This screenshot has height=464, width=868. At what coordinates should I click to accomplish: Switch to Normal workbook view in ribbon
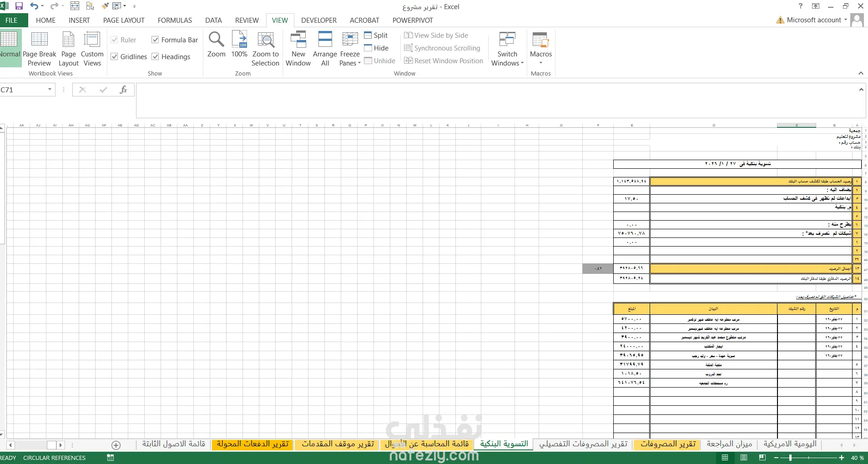[10, 47]
